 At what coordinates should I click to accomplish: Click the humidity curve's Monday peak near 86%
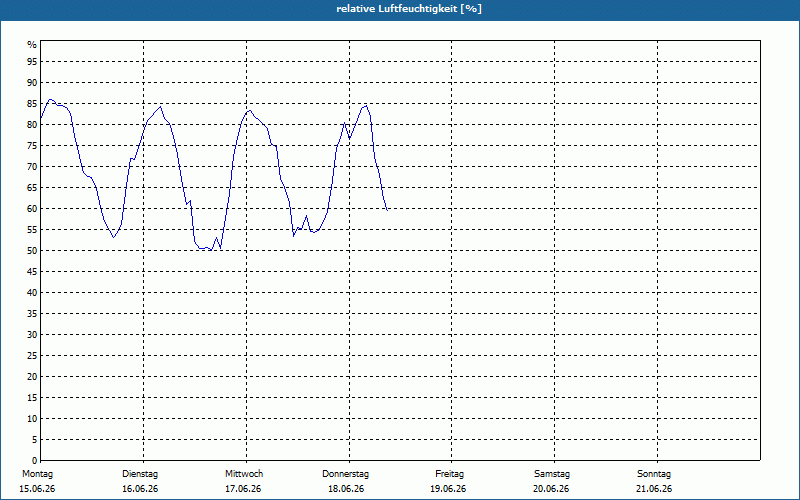[49, 99]
